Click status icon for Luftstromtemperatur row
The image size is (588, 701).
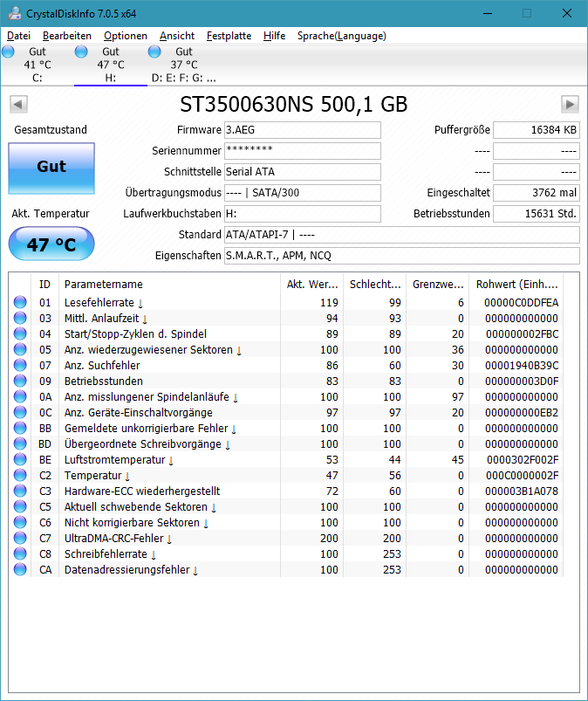coord(20,459)
